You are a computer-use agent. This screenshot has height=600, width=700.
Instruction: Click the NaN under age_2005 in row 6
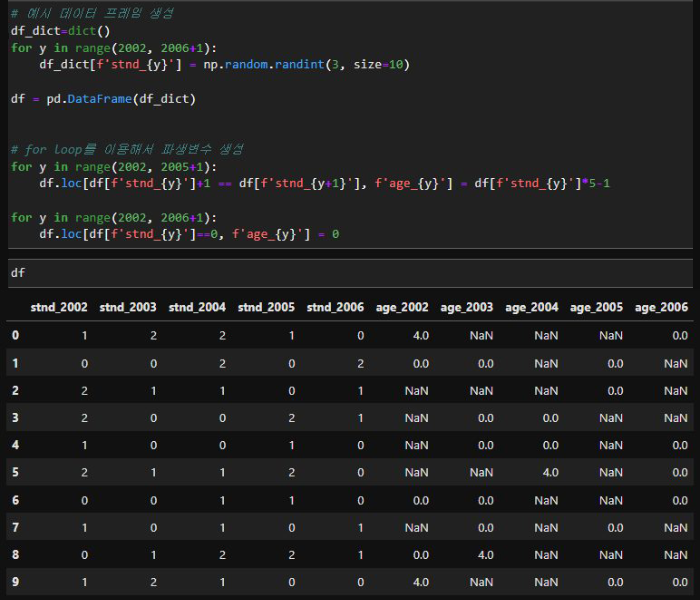[611, 500]
